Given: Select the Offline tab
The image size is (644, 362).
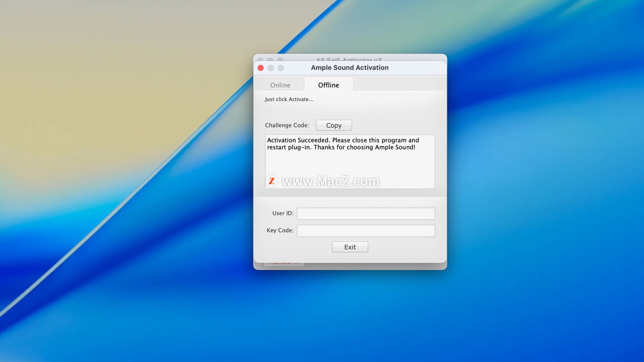Looking at the screenshot, I should click(328, 85).
